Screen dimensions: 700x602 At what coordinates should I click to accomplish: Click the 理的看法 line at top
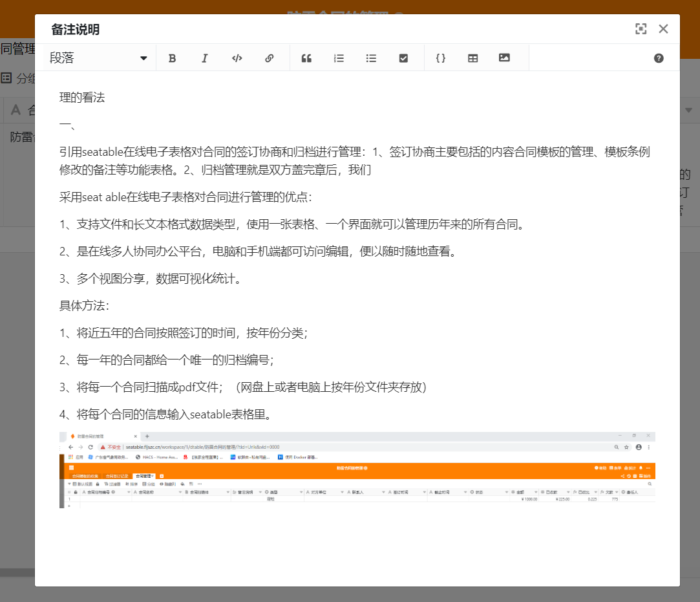(82, 98)
